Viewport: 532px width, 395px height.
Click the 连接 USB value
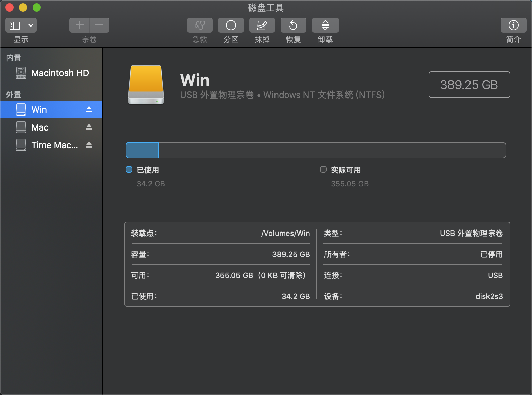pos(495,275)
